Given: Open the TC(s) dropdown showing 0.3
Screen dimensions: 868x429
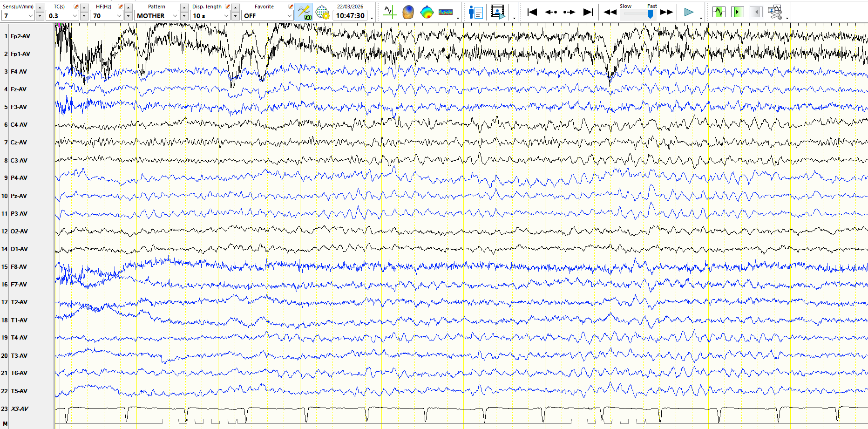Looking at the screenshot, I should click(x=62, y=16).
